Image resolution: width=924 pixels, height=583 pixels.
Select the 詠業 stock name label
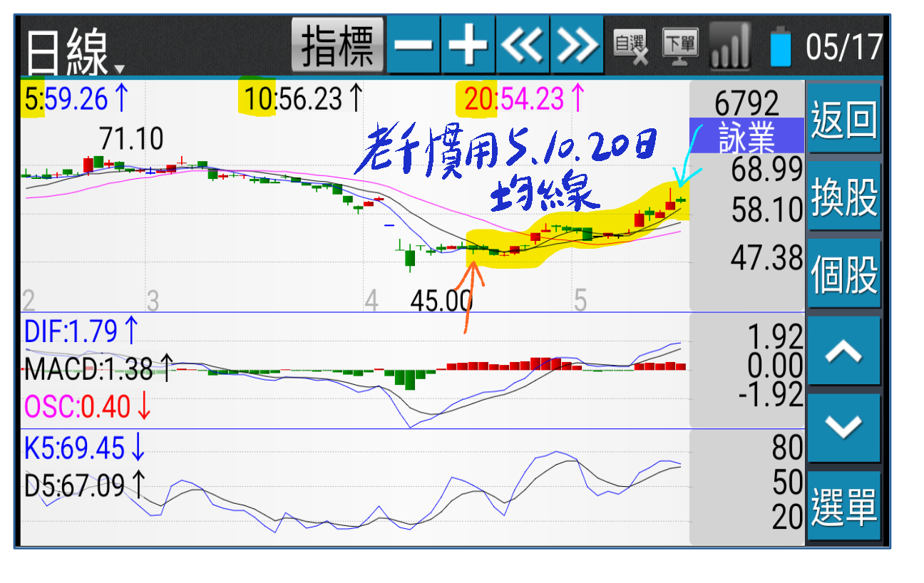click(x=746, y=136)
